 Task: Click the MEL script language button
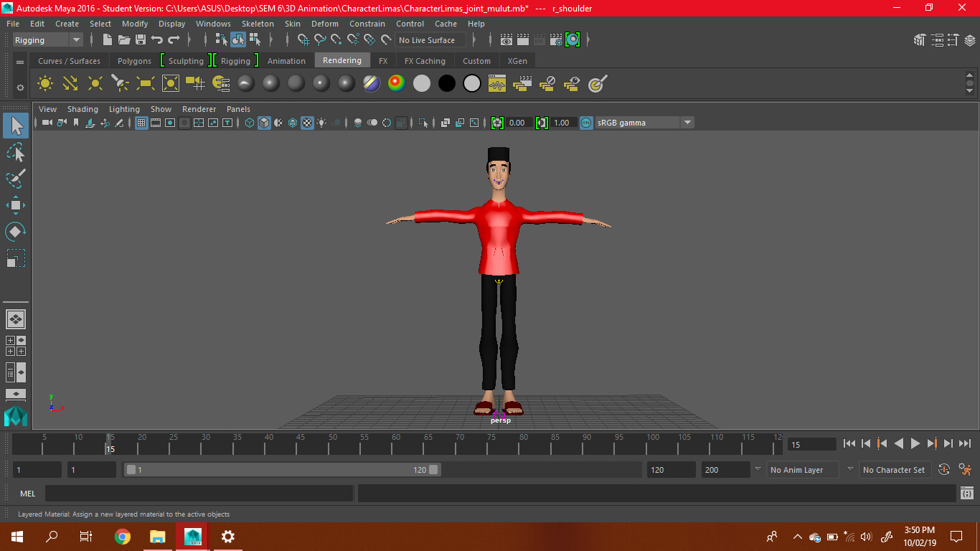click(28, 494)
